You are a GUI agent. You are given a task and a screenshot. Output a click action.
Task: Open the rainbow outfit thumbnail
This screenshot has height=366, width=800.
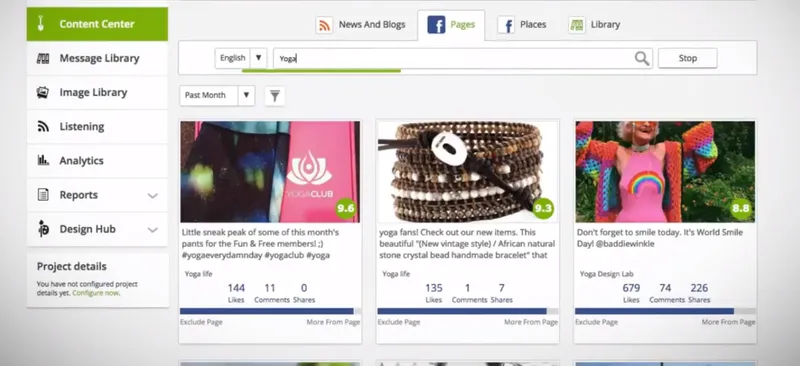[x=665, y=172]
